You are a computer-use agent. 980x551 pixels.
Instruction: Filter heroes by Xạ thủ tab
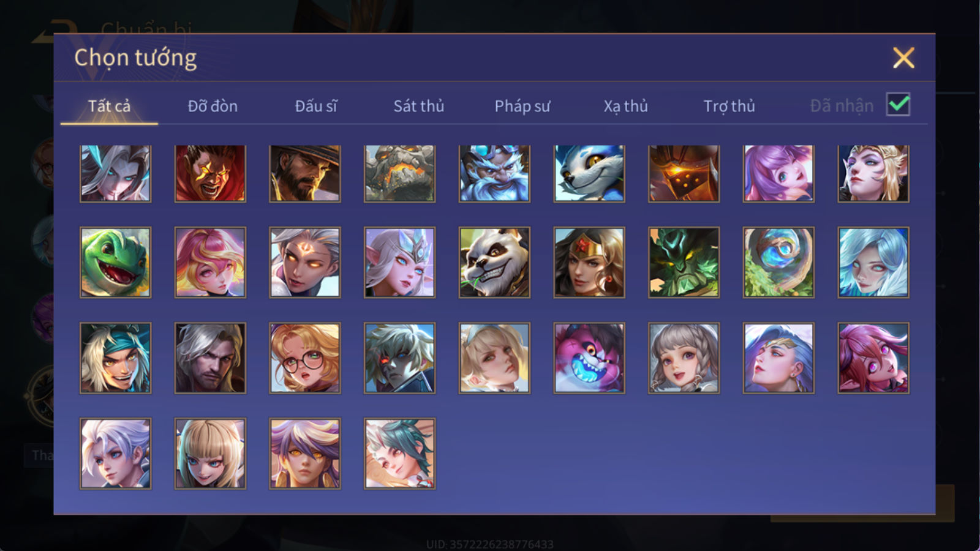[x=625, y=106]
